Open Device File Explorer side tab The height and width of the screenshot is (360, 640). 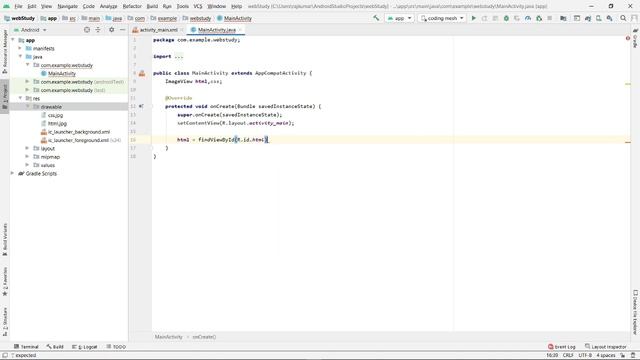click(635, 312)
